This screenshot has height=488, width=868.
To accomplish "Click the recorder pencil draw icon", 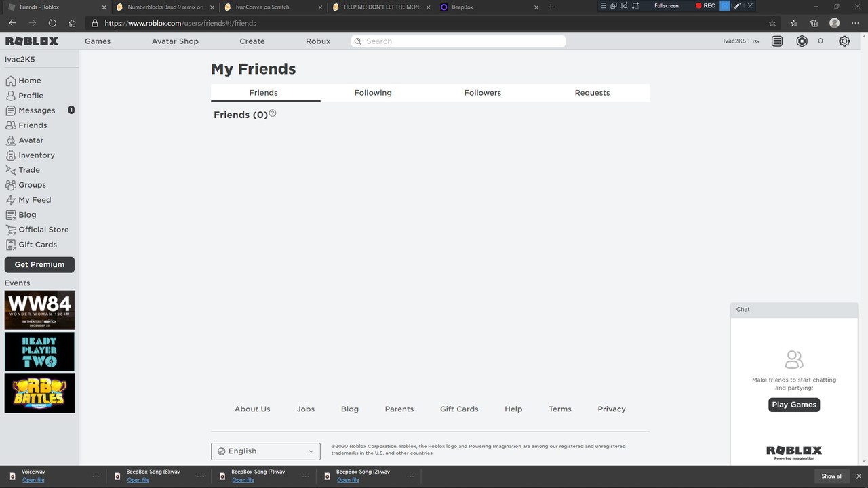I will point(737,6).
